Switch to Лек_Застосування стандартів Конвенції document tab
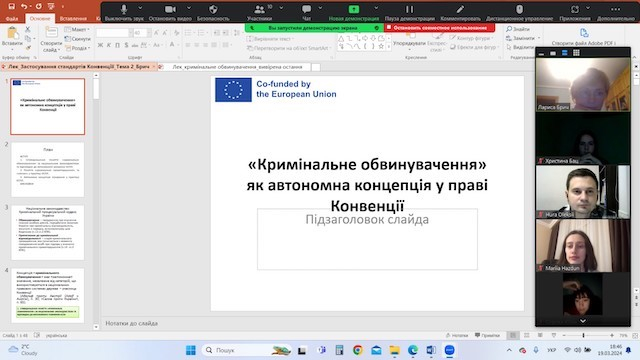Viewport: 640px width, 360px height. [x=78, y=67]
